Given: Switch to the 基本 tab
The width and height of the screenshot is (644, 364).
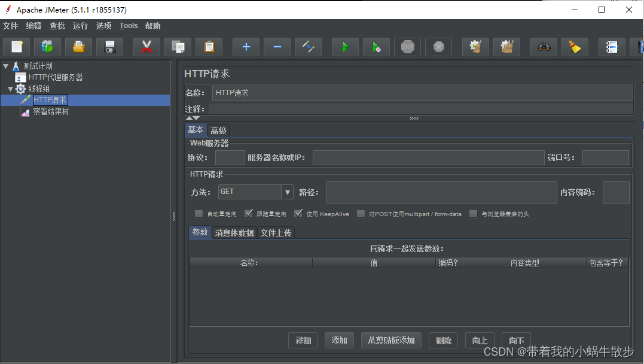Looking at the screenshot, I should tap(196, 129).
